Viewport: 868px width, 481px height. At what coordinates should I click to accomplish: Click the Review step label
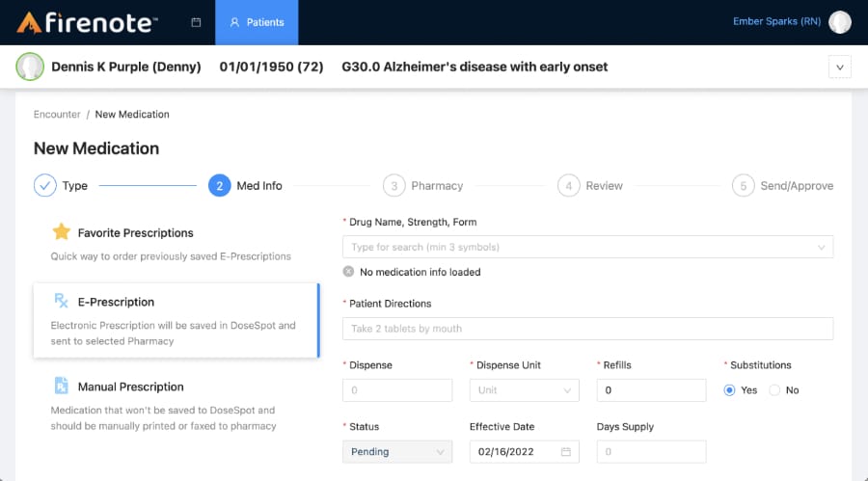coord(605,186)
